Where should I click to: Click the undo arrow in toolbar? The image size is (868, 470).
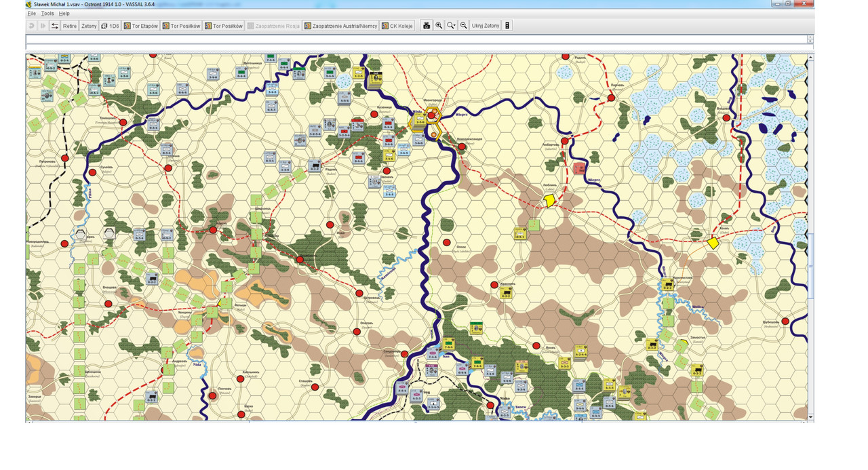(31, 26)
